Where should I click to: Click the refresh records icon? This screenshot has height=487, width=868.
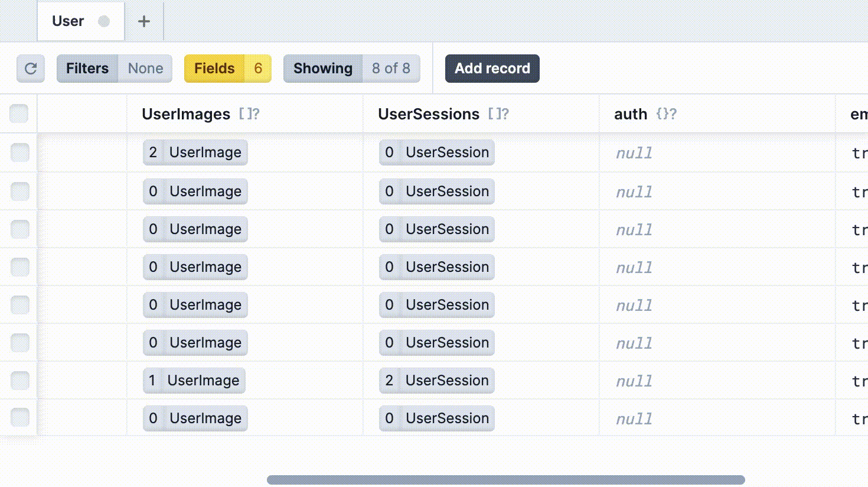(31, 69)
